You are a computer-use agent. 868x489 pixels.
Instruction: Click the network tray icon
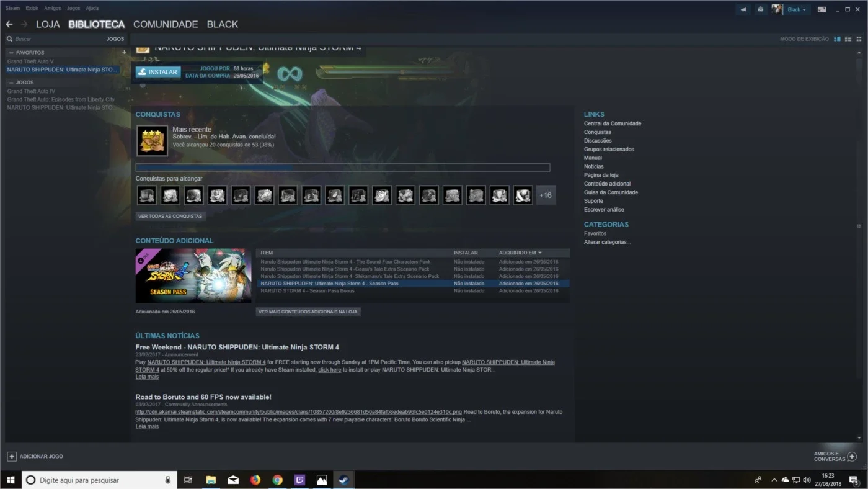click(x=796, y=480)
